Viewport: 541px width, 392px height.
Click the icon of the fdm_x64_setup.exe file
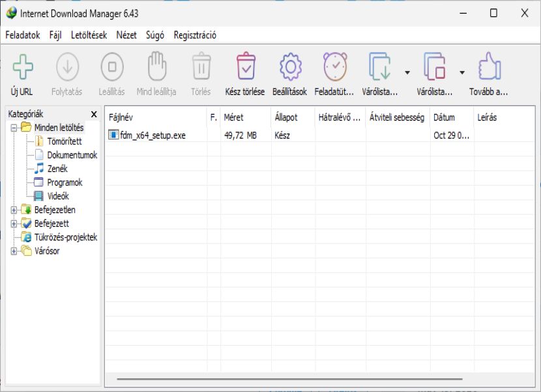[x=113, y=134]
